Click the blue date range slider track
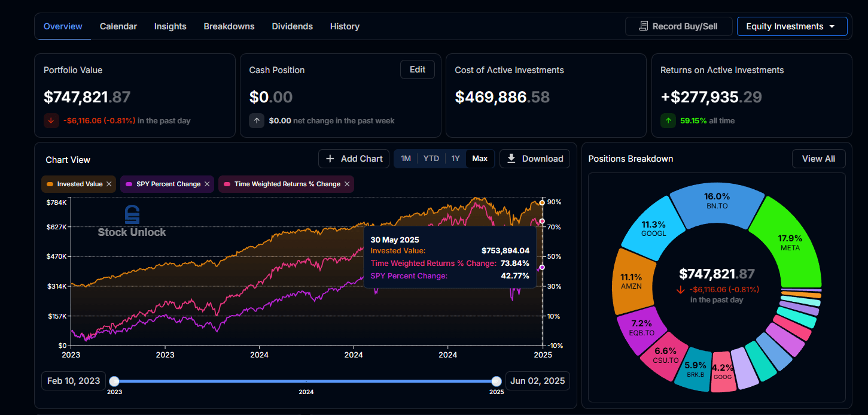 pyautogui.click(x=305, y=381)
